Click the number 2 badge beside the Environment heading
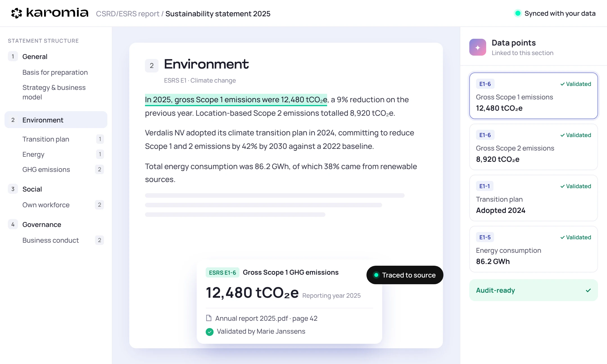 [x=151, y=66]
